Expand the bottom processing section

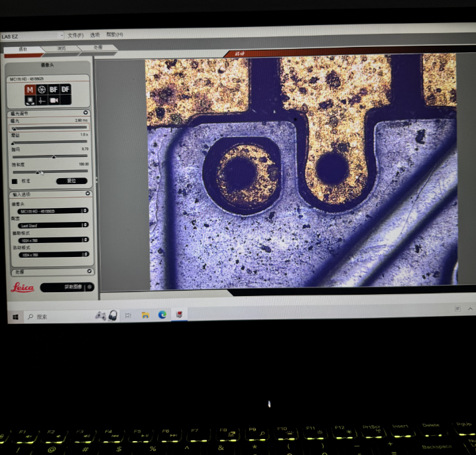point(89,272)
